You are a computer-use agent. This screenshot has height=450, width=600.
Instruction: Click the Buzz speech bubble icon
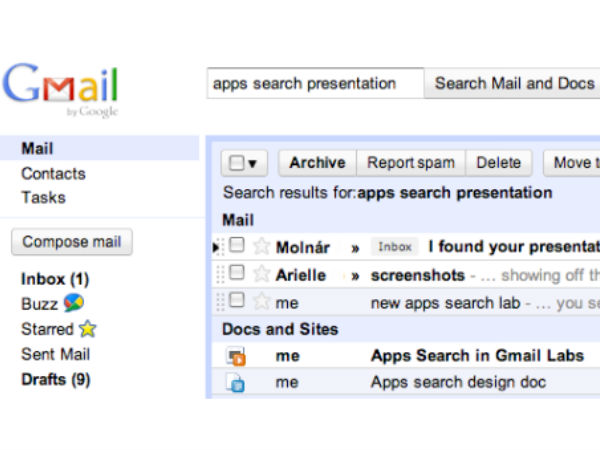(x=74, y=304)
